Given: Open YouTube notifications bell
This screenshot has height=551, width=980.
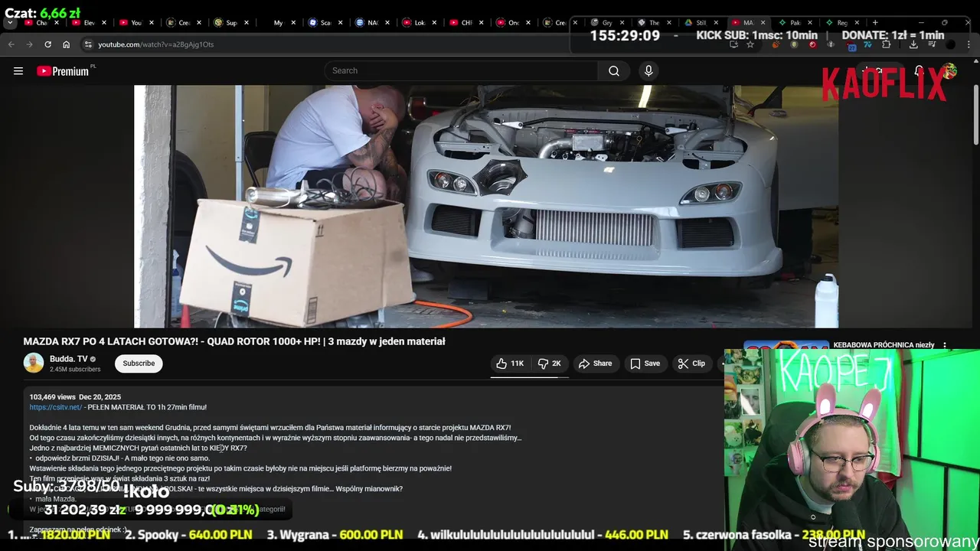Looking at the screenshot, I should coord(919,71).
